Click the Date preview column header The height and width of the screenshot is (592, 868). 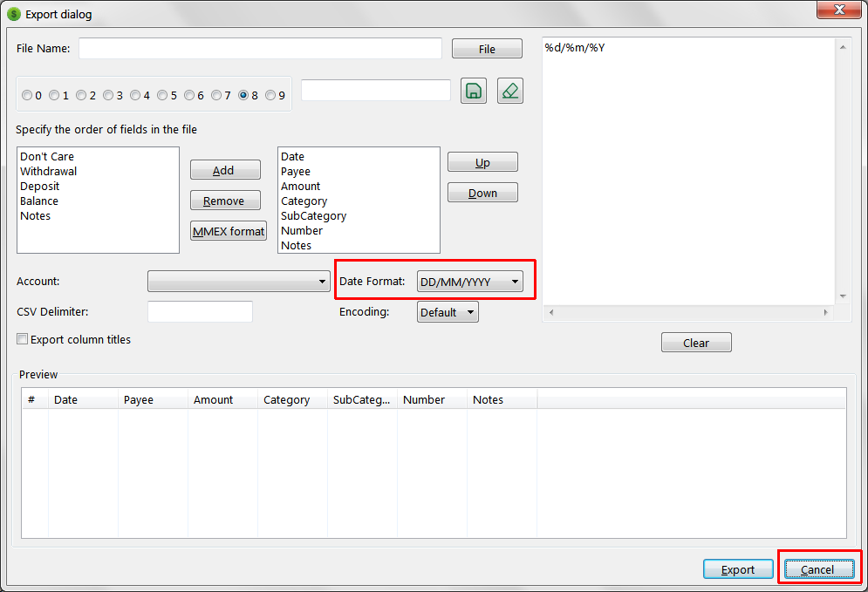coord(83,399)
